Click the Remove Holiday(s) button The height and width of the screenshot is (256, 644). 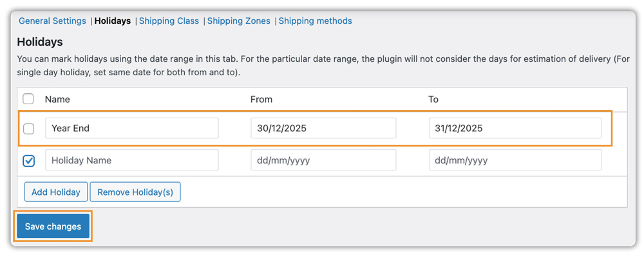(x=135, y=192)
